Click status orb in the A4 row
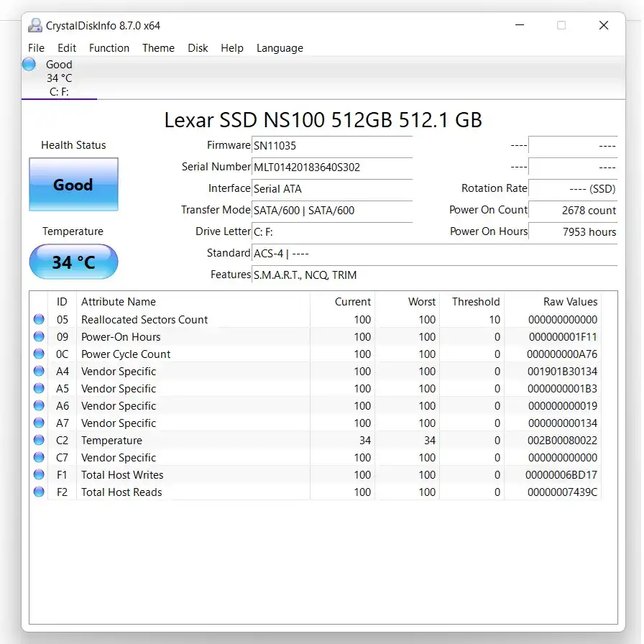This screenshot has width=644, height=644. click(39, 371)
